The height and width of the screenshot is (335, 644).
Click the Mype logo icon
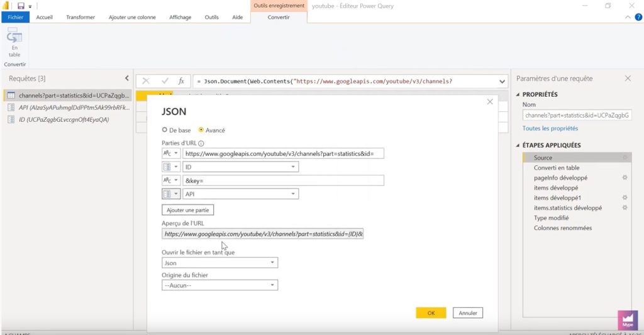tap(628, 320)
